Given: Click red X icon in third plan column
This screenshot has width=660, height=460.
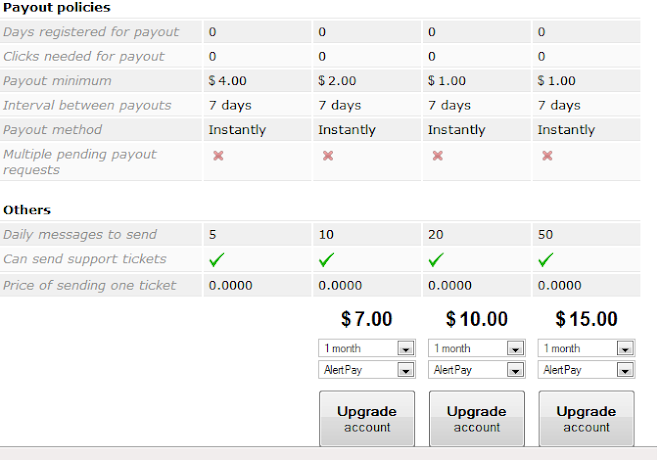Looking at the screenshot, I should coord(438,156).
